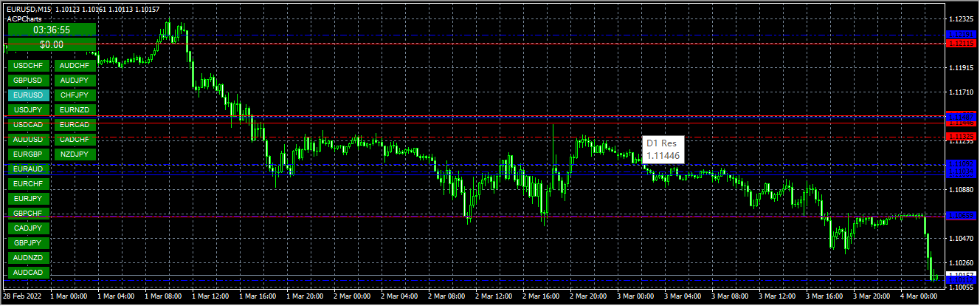Click the 3 Mar 00:00 time label
The width and height of the screenshot is (980, 306).
pos(635,296)
